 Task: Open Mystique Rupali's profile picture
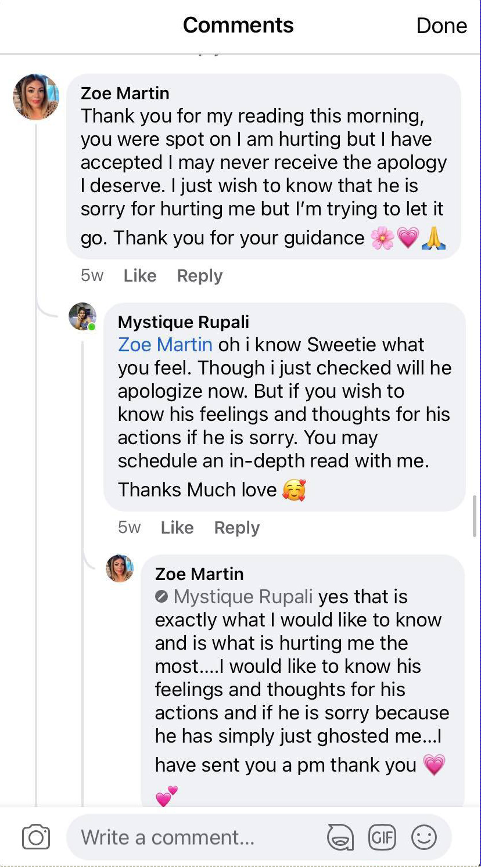pyautogui.click(x=82, y=316)
